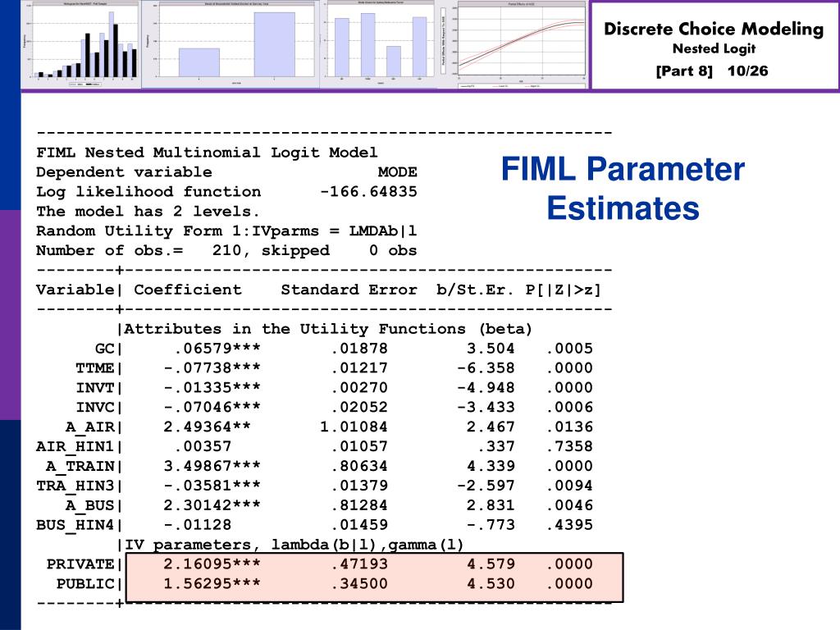This screenshot has height=630, width=840.
Task: Click the 'INVT' variable name
Action: (x=95, y=388)
